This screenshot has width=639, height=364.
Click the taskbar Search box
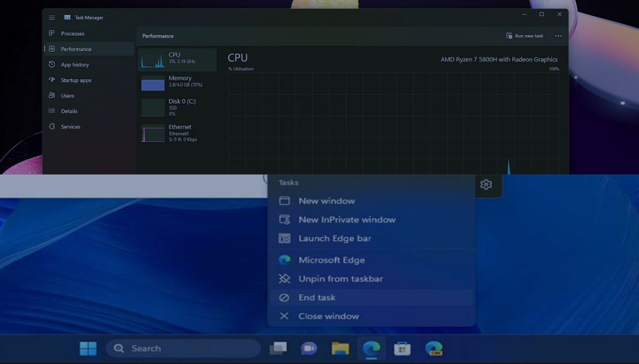pos(183,348)
